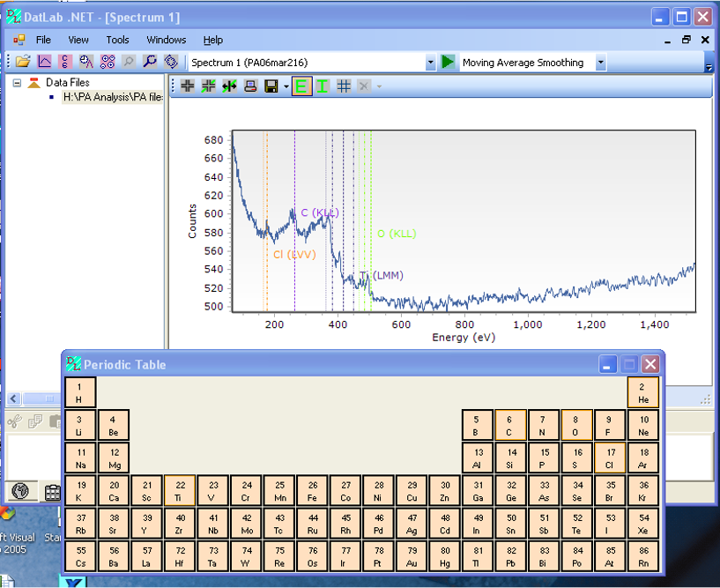
Task: Select Oxygen (8 O) in Periodic Table
Action: [575, 426]
